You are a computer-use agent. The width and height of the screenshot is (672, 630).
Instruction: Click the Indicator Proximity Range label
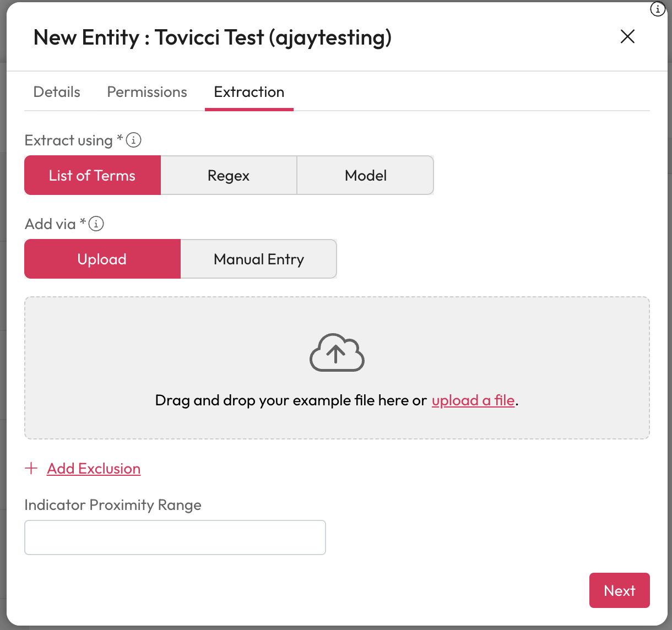point(113,505)
